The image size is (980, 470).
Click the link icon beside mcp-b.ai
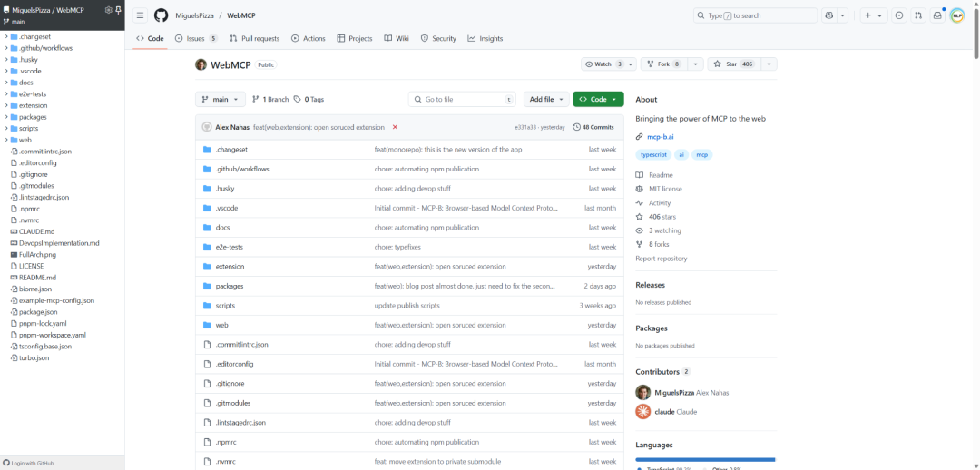[639, 136]
